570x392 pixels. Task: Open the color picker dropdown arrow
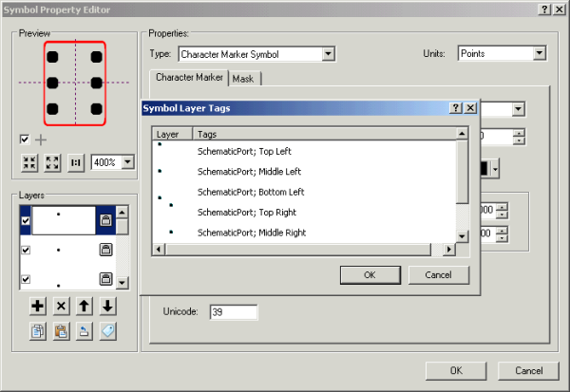coord(495,169)
